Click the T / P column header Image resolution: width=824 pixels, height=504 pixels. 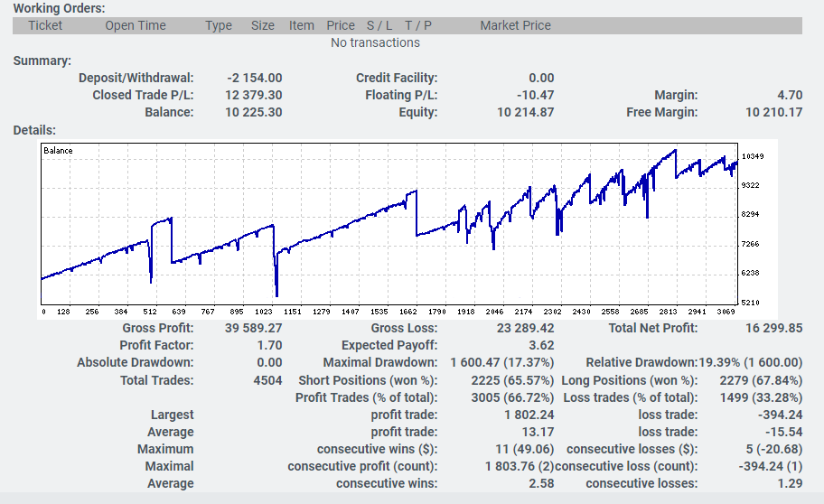pos(418,25)
